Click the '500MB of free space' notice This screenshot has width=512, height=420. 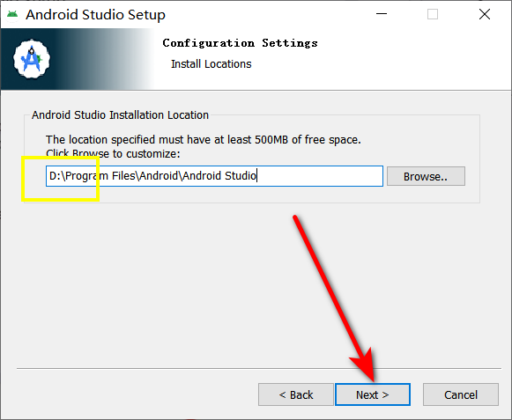coord(203,140)
